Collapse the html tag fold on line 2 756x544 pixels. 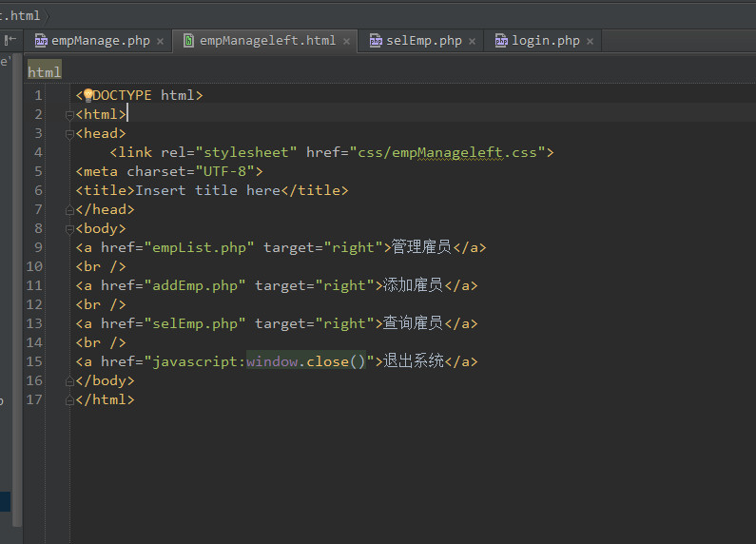coord(69,115)
